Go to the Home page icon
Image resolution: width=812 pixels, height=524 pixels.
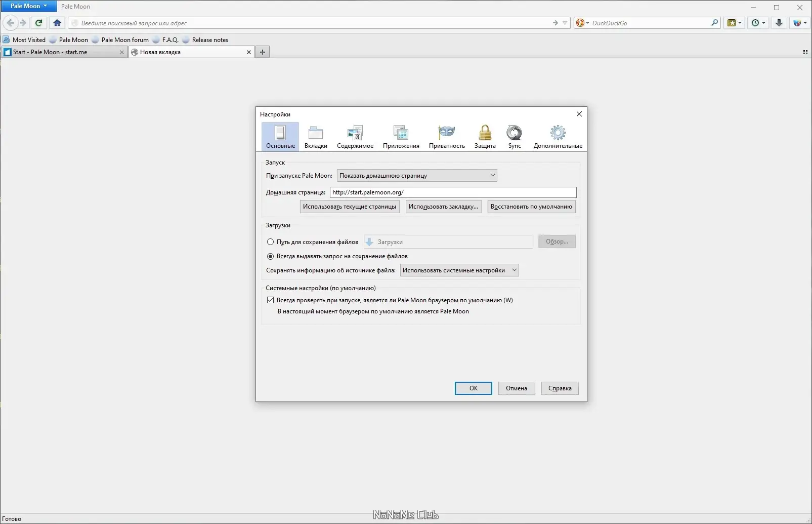(x=57, y=23)
